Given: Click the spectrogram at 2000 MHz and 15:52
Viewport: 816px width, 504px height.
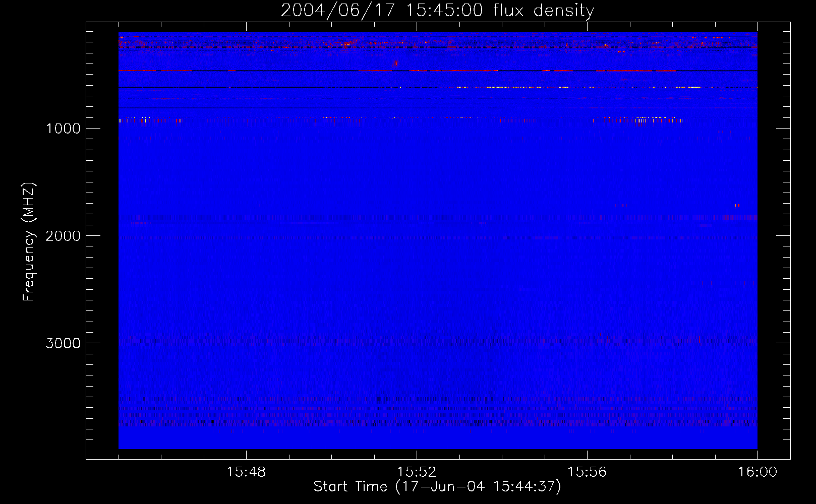Looking at the screenshot, I should point(417,235).
